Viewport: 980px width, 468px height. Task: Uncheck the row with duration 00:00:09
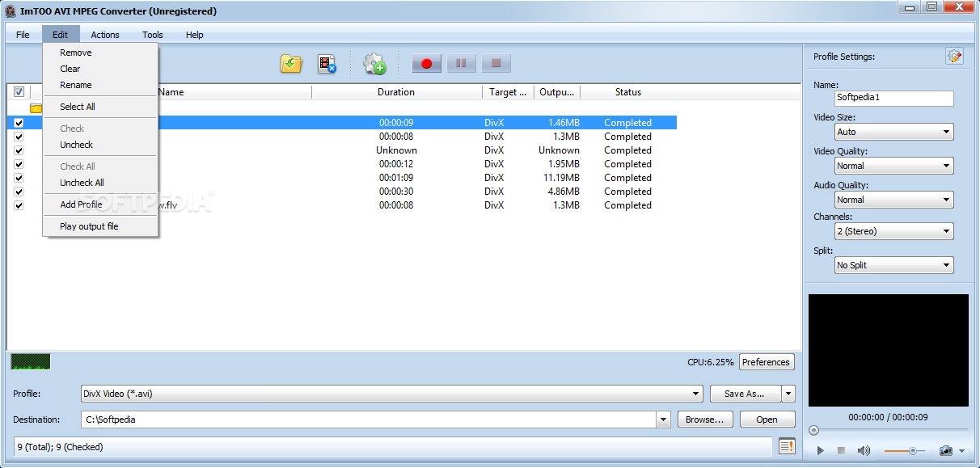tap(19, 123)
